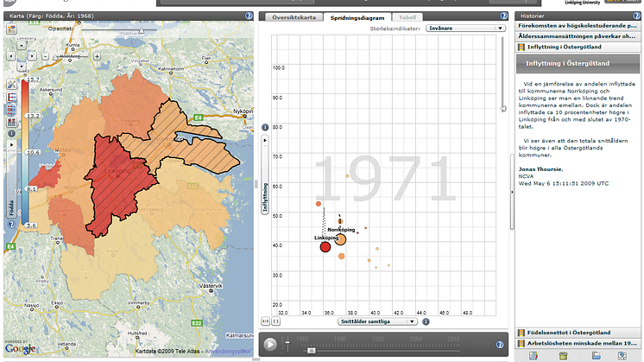Viewport: 644px width, 362px height.
Task: Click the timeline year slider handle
Action: point(312,351)
